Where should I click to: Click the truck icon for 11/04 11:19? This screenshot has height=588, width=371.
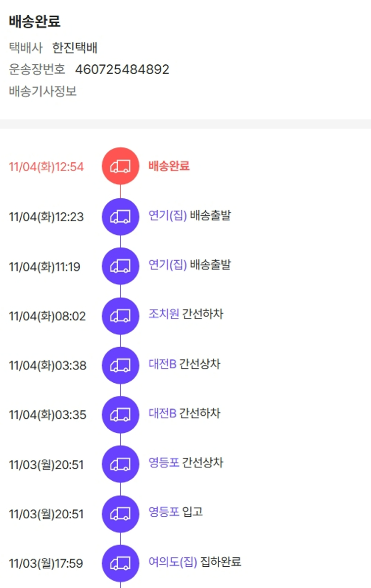(120, 266)
